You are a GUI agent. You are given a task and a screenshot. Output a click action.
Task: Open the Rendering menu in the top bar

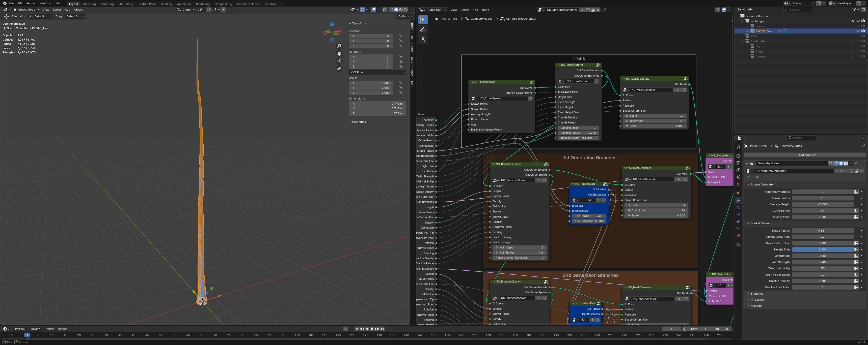click(x=203, y=4)
